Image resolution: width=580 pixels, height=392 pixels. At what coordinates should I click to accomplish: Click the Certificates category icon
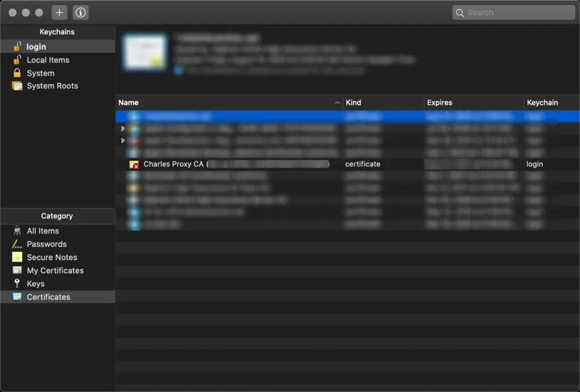click(17, 297)
